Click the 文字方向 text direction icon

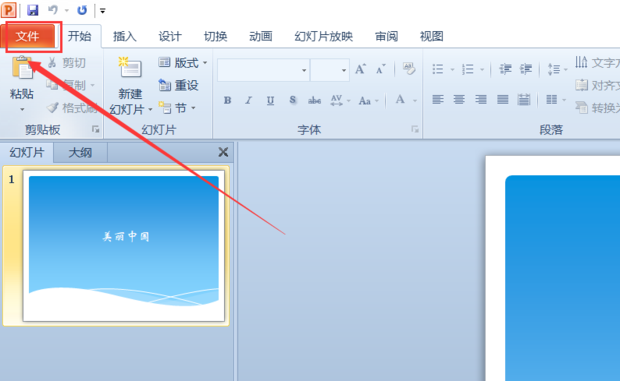(x=581, y=62)
